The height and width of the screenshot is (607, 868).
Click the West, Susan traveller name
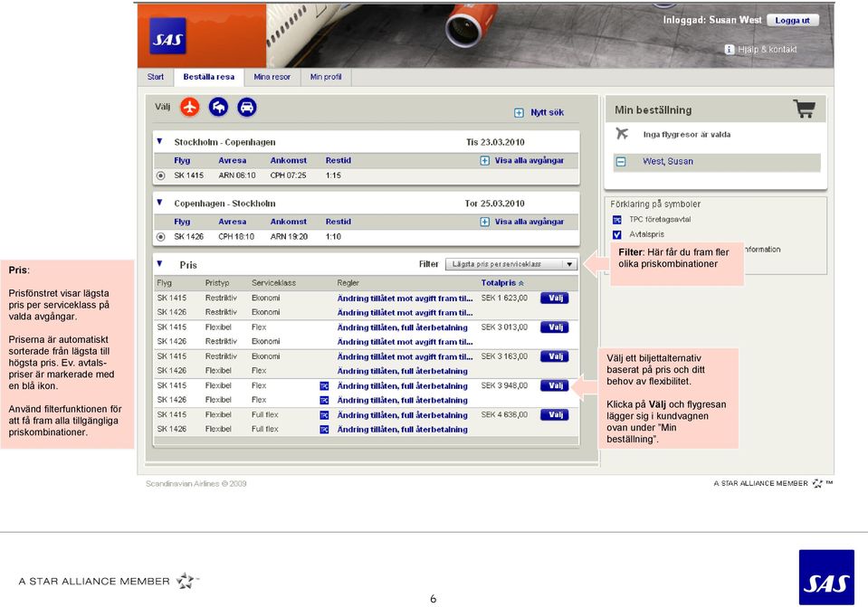point(668,162)
